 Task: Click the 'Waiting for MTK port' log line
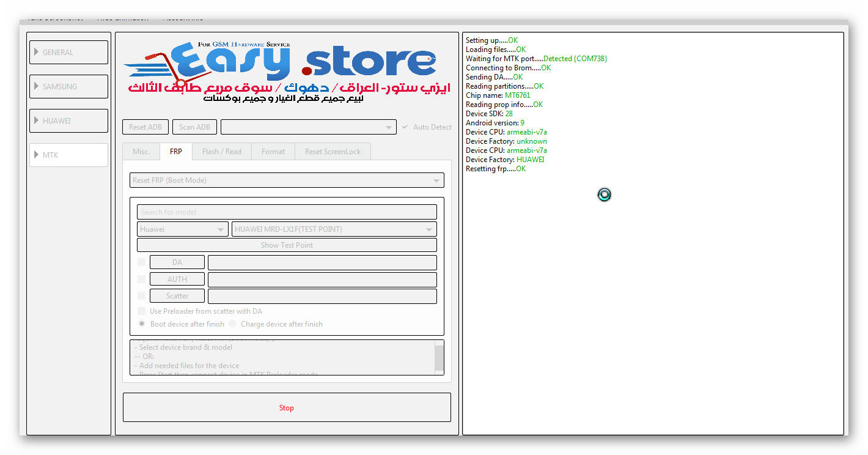[x=537, y=59]
